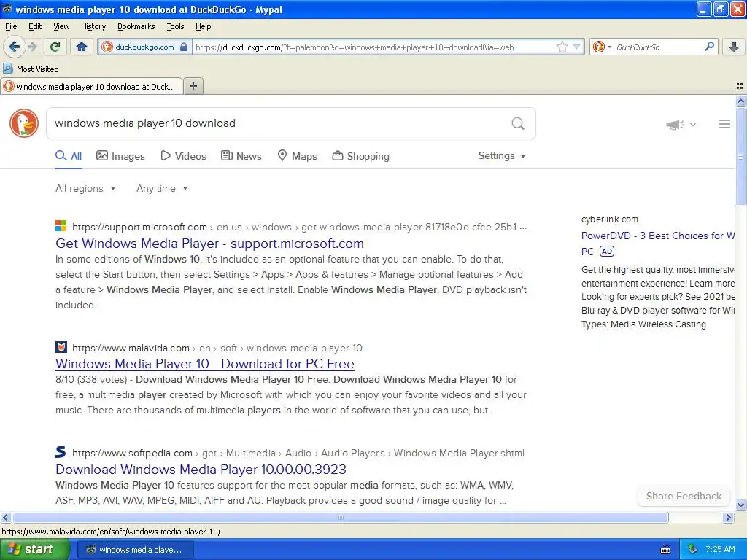Open the URL history dropdown arrow
The height and width of the screenshot is (560, 747).
tap(577, 47)
